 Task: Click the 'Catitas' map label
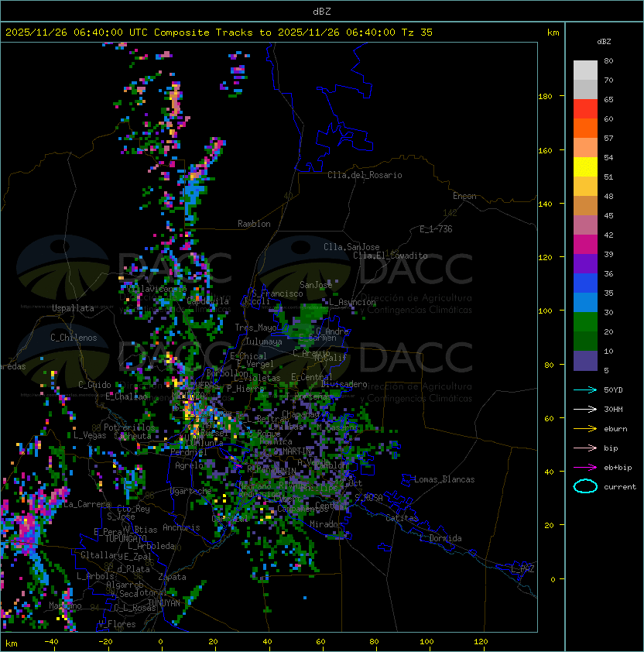pyautogui.click(x=402, y=518)
